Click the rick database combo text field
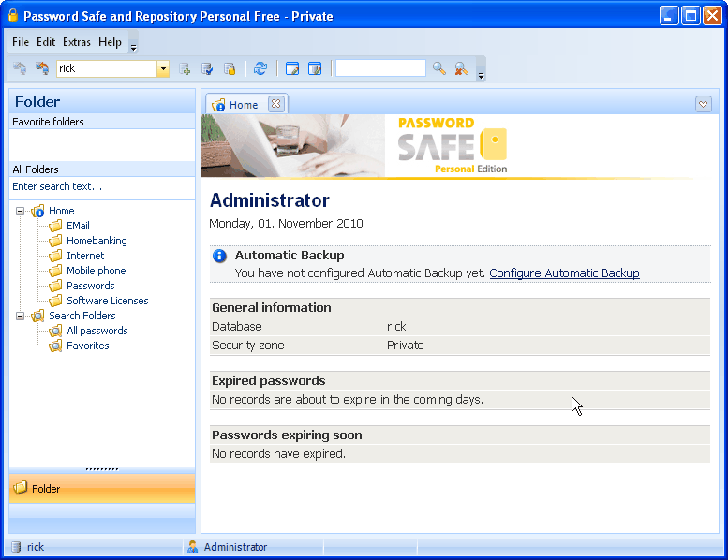Viewport: 728px width, 560px height. [107, 69]
